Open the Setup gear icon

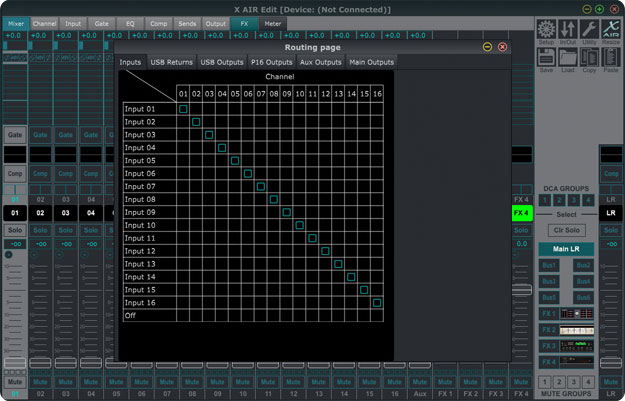(x=546, y=29)
